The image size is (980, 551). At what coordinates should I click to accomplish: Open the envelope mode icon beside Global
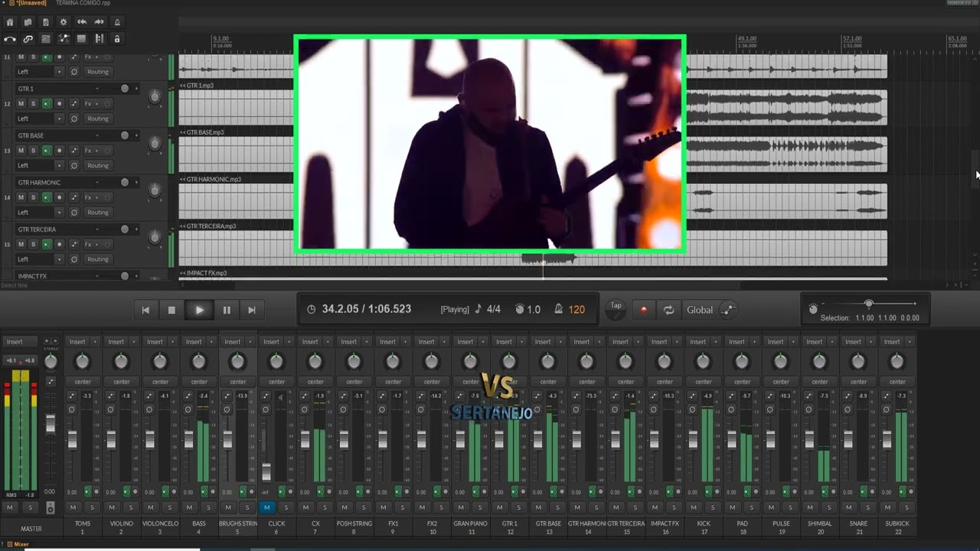pyautogui.click(x=727, y=310)
